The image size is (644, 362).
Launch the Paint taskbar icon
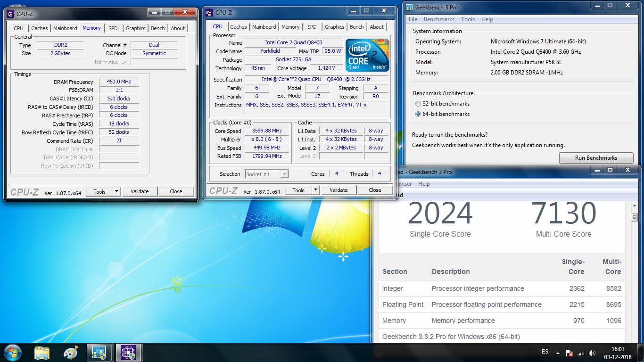click(71, 353)
